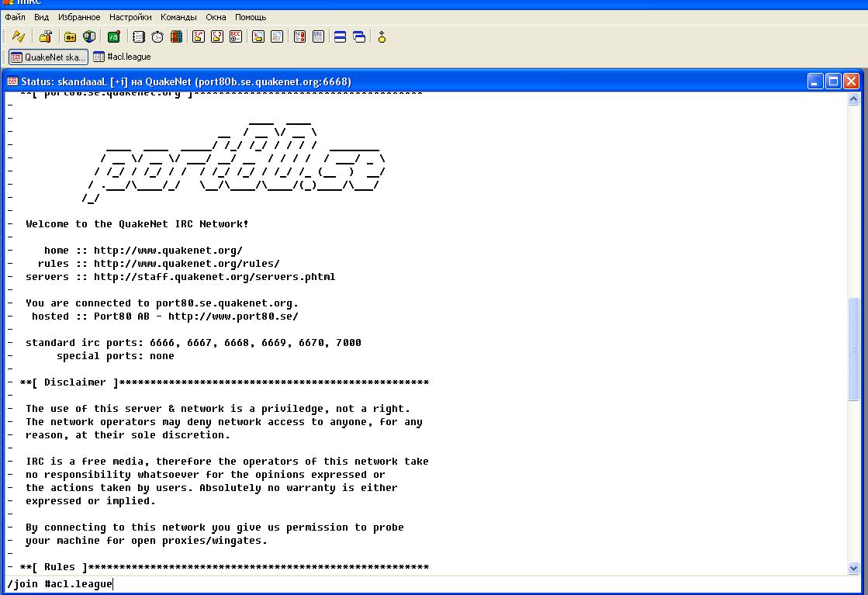This screenshot has height=595, width=868.
Task: Click "You are connected to port80.se.quakenet.org." text
Action: pos(162,303)
